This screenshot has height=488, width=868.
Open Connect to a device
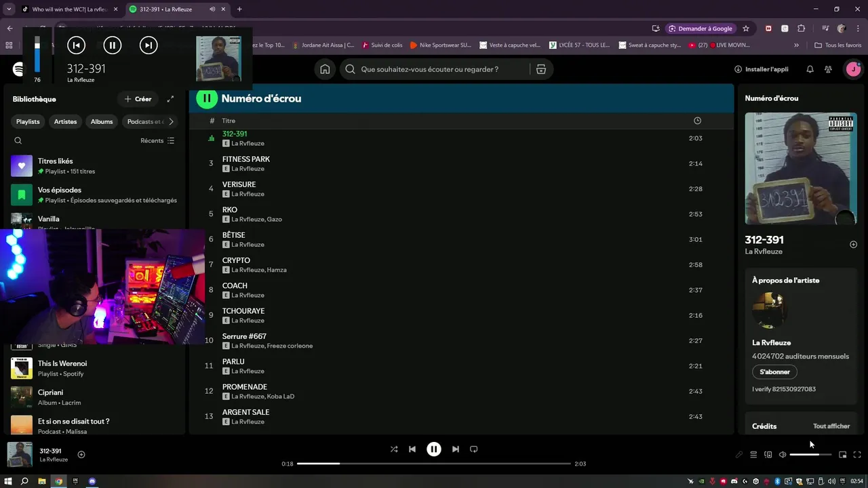(768, 455)
